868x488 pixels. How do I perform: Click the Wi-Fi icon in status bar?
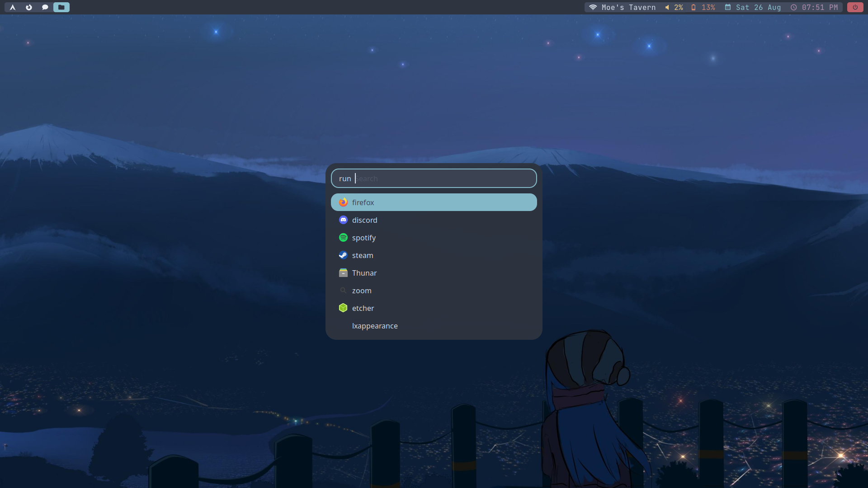tap(593, 7)
